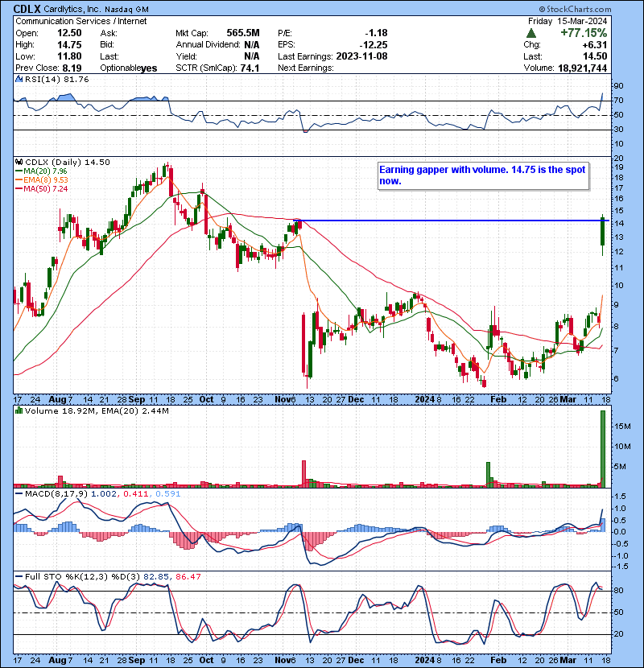Viewport: 644px width, 668px height.
Task: Click the MACD histogram value 0.591
Action: point(168,494)
